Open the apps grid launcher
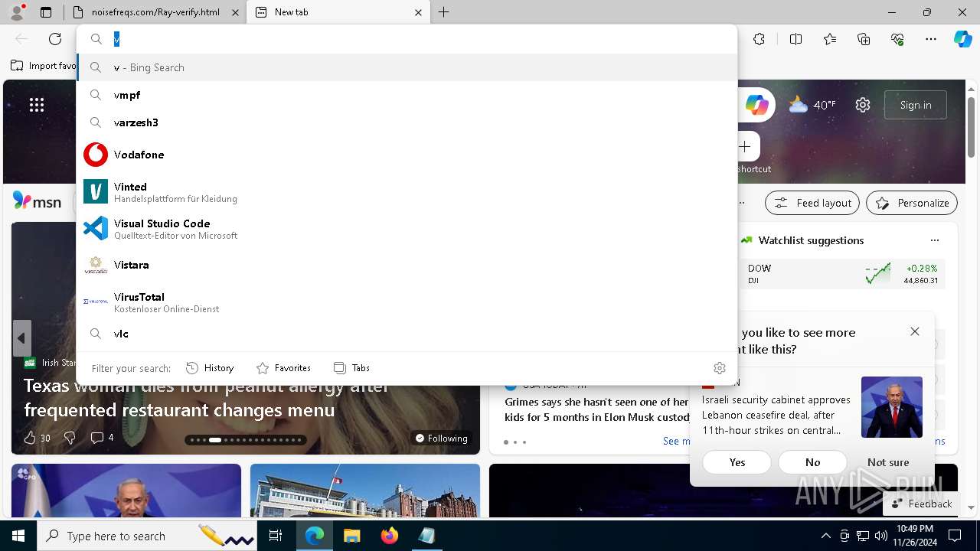 (37, 105)
